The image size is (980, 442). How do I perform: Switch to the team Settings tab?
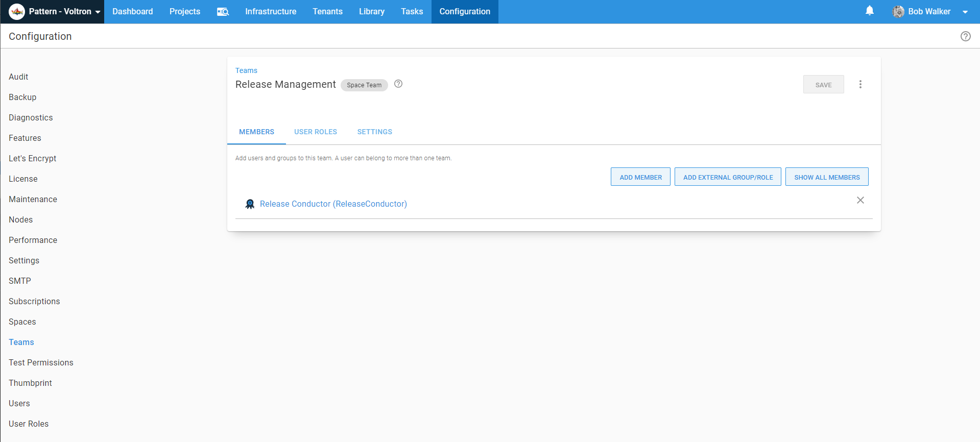375,132
